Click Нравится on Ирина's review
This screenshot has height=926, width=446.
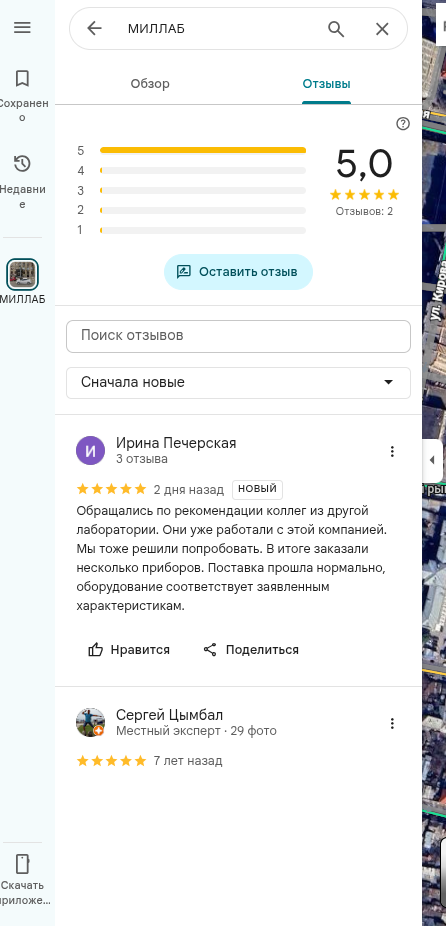tap(129, 650)
